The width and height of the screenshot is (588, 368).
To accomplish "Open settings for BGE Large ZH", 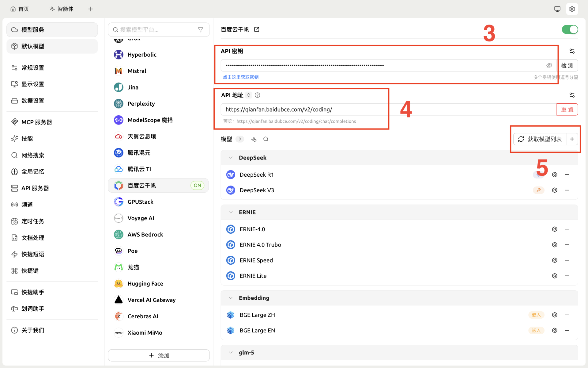I will (555, 315).
